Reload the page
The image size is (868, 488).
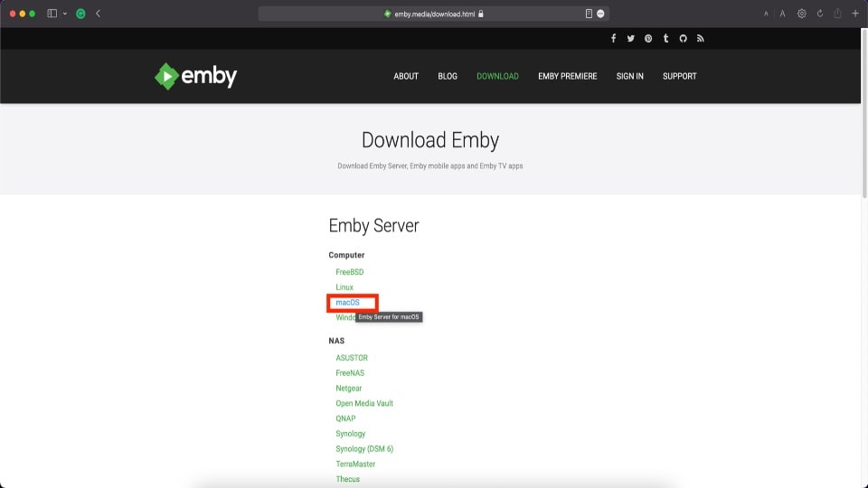tap(820, 14)
